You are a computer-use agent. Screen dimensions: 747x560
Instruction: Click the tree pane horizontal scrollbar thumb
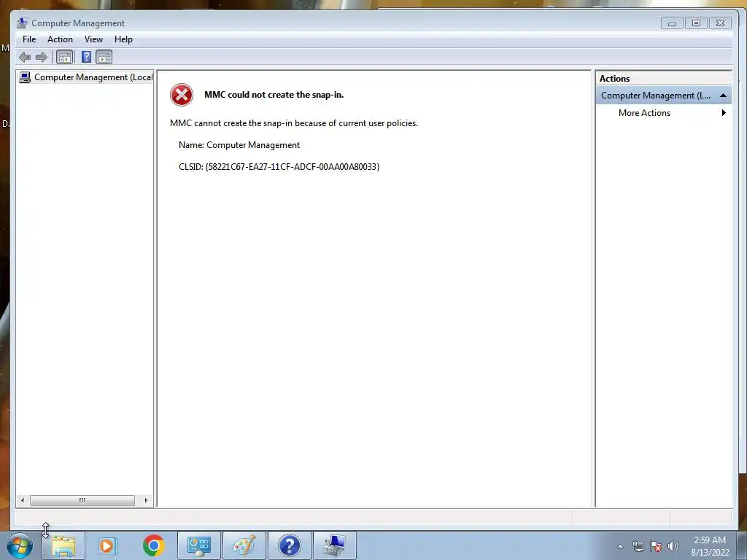coord(82,500)
